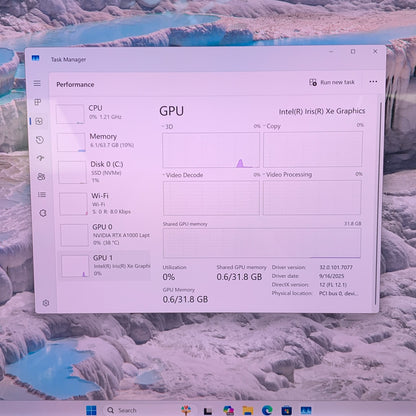Open File Explorer from the taskbar

coord(248,410)
